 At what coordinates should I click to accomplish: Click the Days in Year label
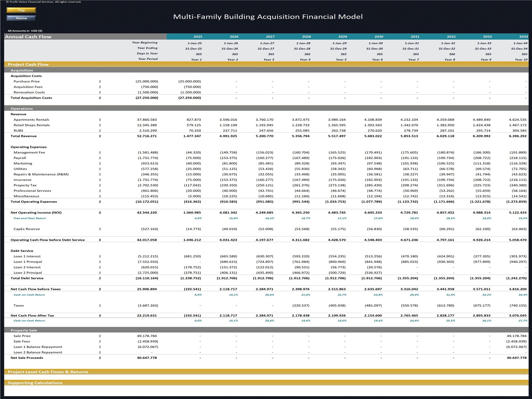147,53
